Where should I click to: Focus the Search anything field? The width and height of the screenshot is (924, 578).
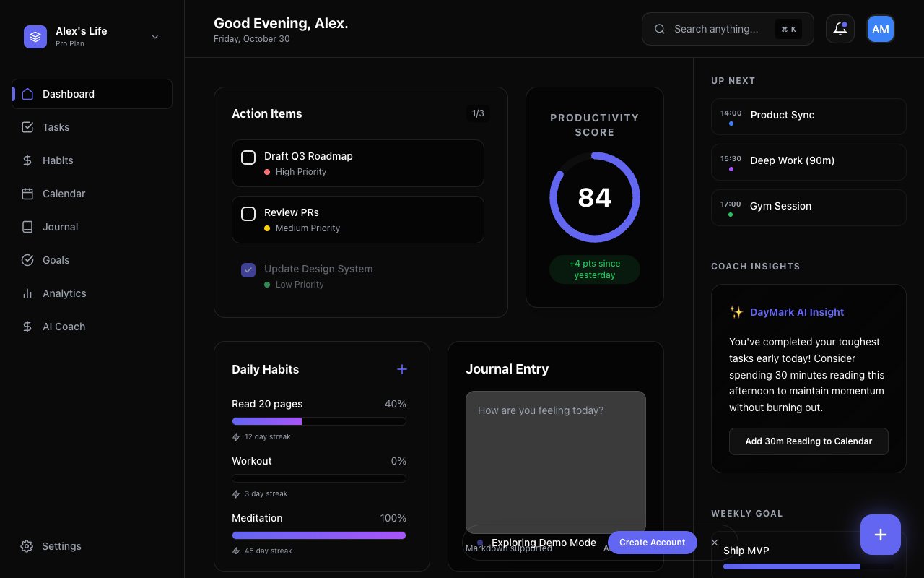click(728, 29)
